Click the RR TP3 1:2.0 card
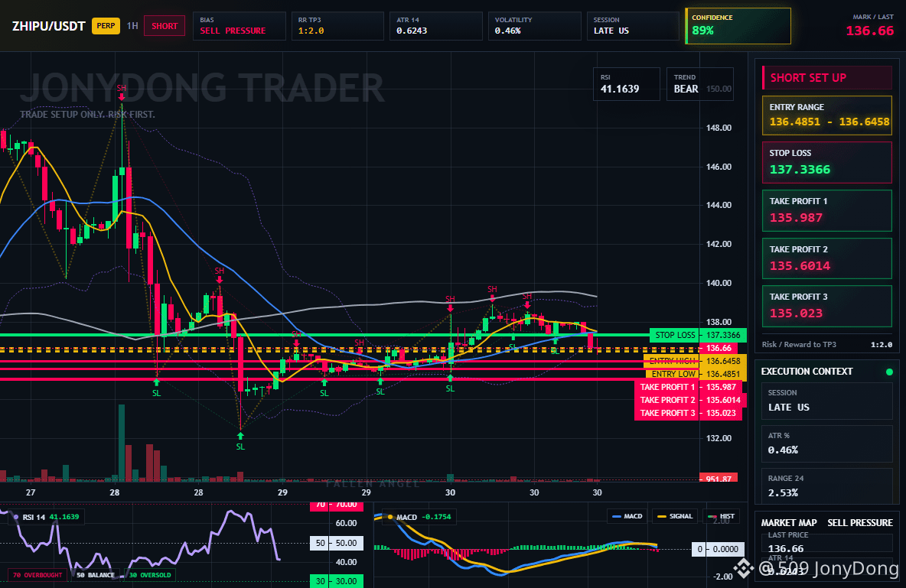Screen dimensions: 906x588 [337, 26]
